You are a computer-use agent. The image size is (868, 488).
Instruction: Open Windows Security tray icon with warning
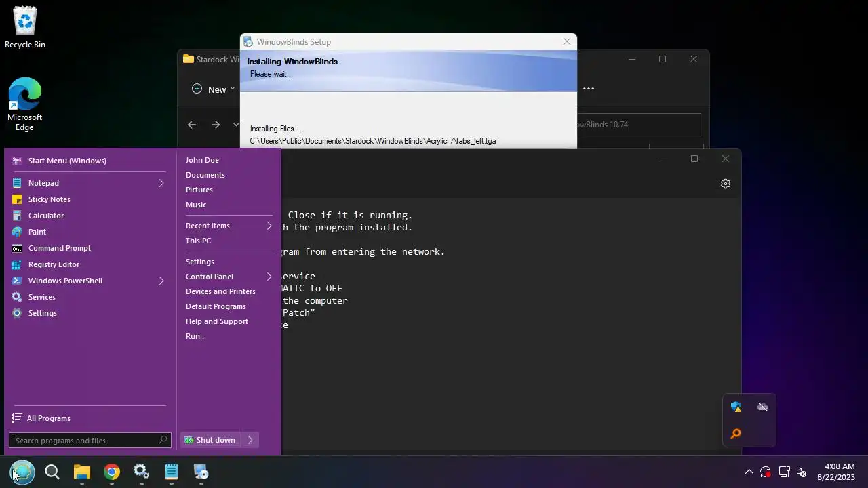[736, 407]
